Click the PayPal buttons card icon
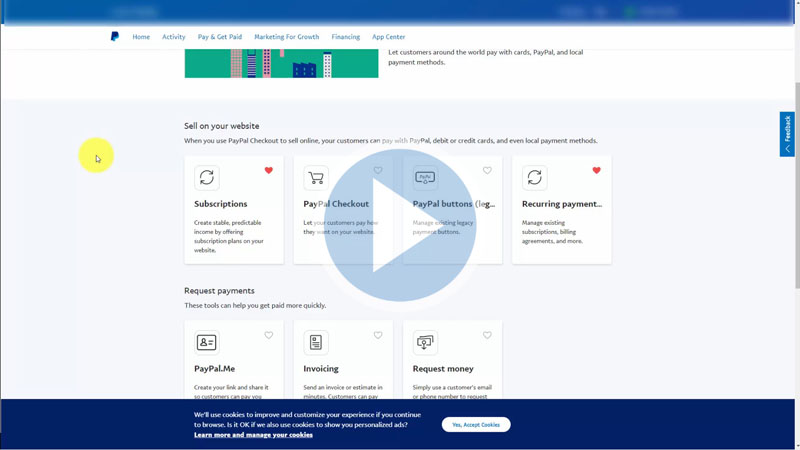 (425, 178)
